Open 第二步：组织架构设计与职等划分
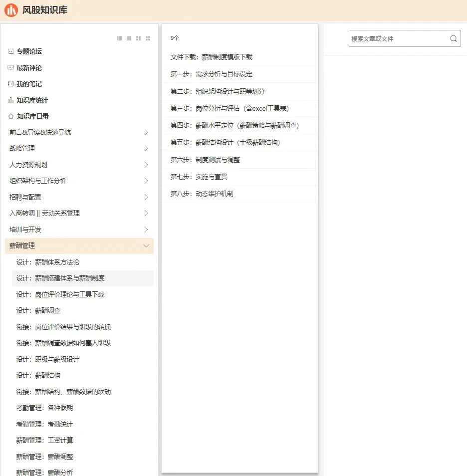This screenshot has height=476, width=467. click(218, 91)
